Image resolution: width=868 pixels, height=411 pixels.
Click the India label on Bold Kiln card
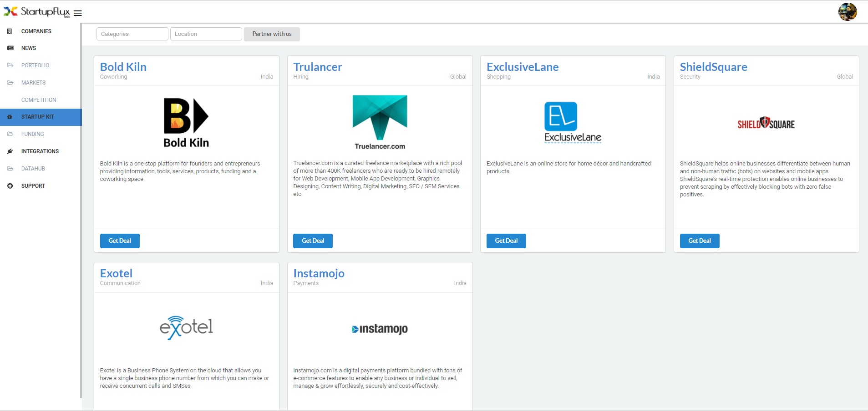coord(267,77)
